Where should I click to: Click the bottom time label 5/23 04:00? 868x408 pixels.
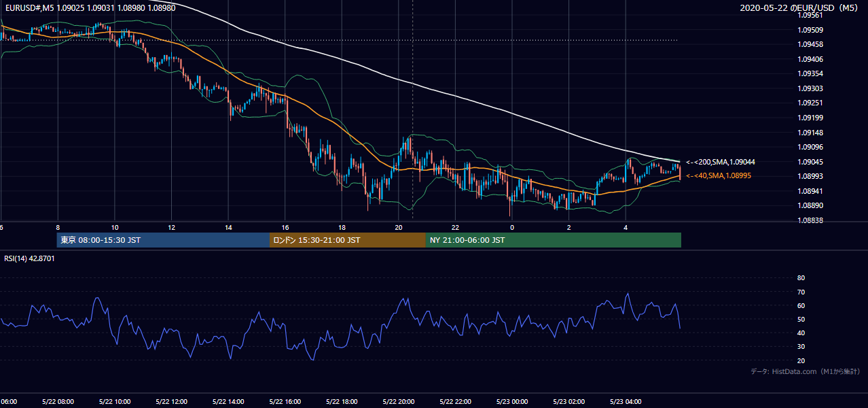(625, 401)
